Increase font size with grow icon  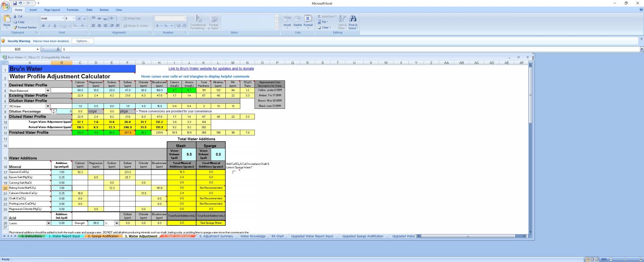pyautogui.click(x=79, y=18)
